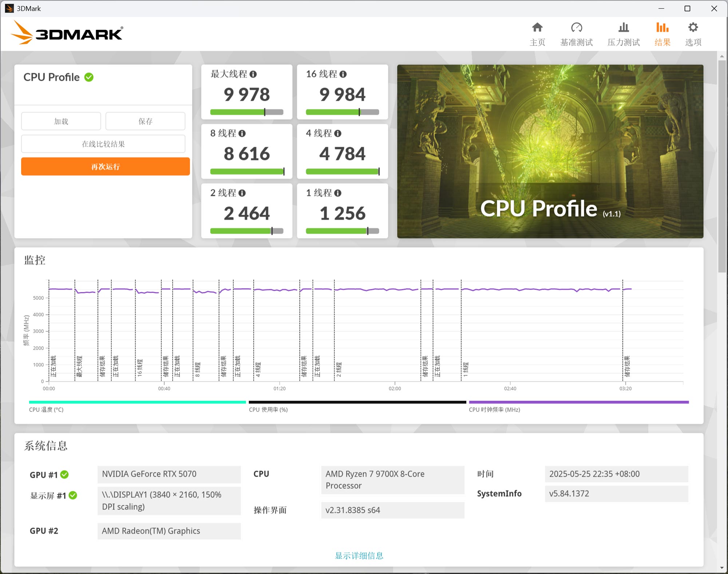Click the info icon beside 2 线程
This screenshot has height=574, width=728.
[x=242, y=193]
